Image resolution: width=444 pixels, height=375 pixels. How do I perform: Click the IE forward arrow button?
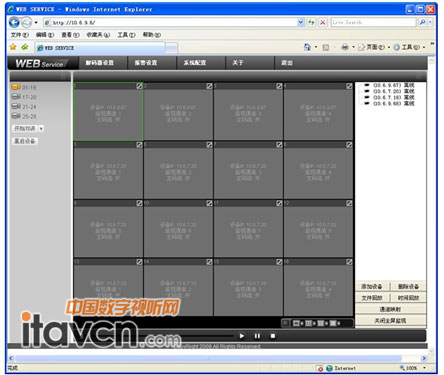pos(26,23)
